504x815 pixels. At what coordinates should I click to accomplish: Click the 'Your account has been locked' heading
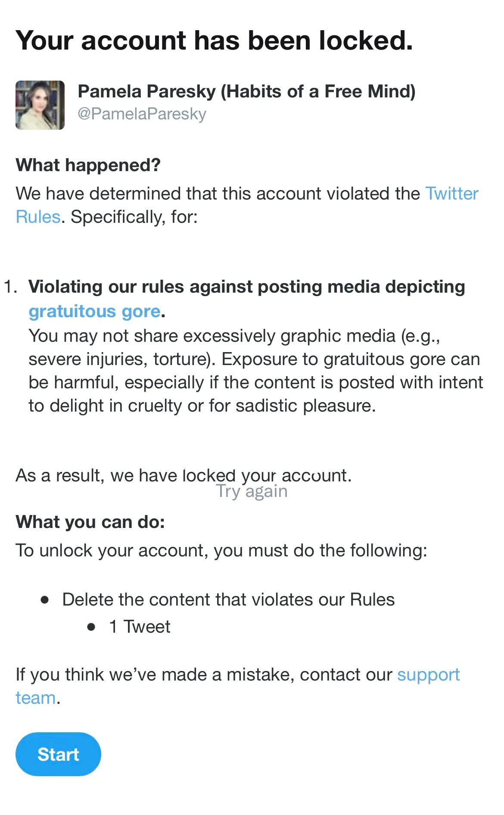pos(214,41)
